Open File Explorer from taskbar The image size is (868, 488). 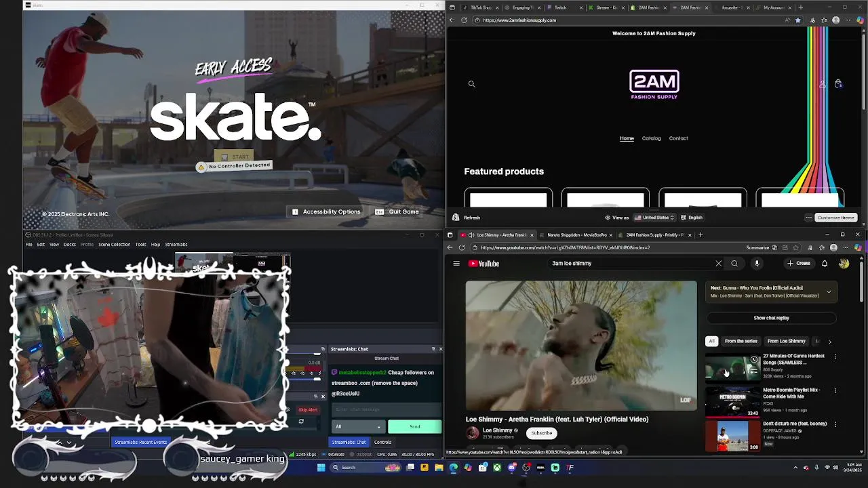coord(439,468)
